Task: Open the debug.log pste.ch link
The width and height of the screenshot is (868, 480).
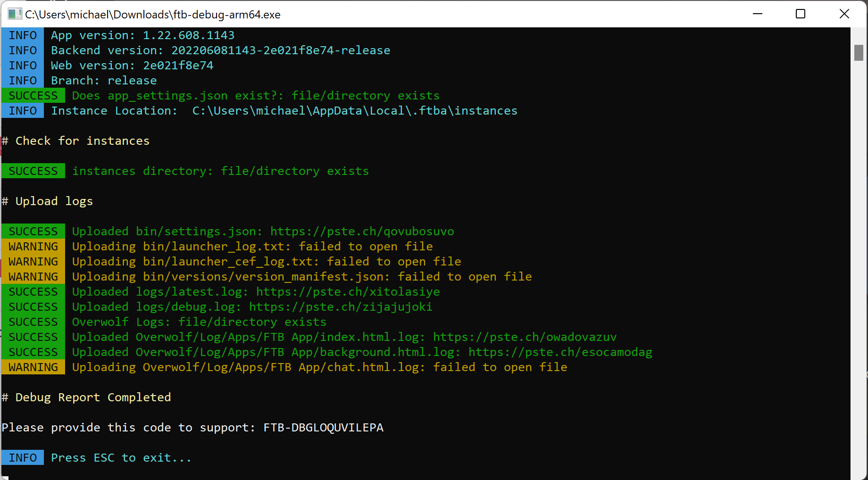Action: click(x=340, y=307)
